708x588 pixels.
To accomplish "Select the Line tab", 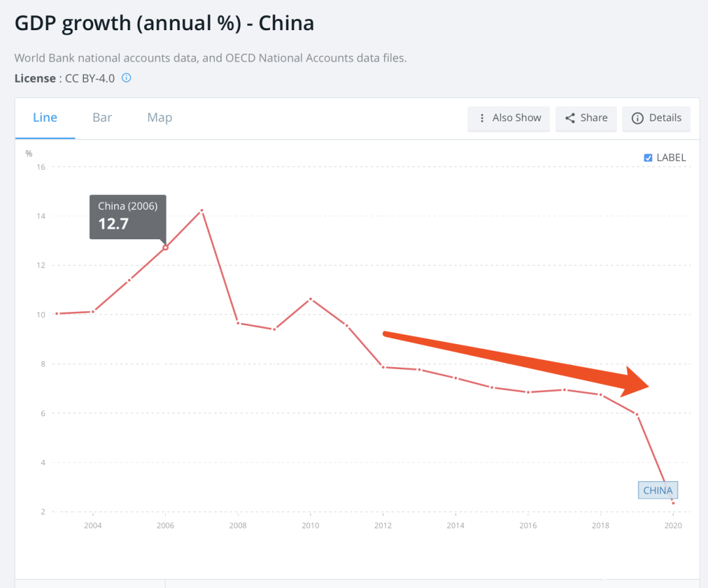I will click(45, 118).
